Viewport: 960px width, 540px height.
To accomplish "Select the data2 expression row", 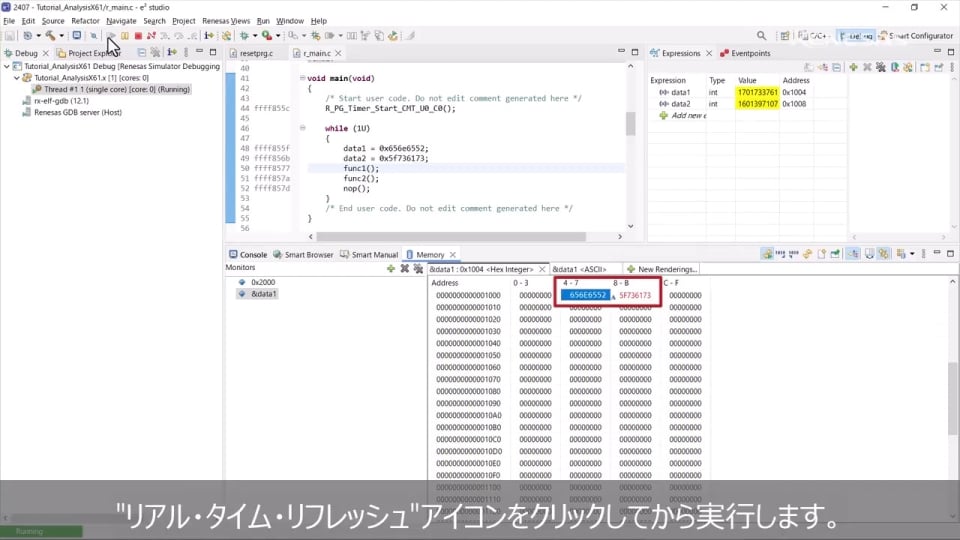I will pyautogui.click(x=680, y=104).
